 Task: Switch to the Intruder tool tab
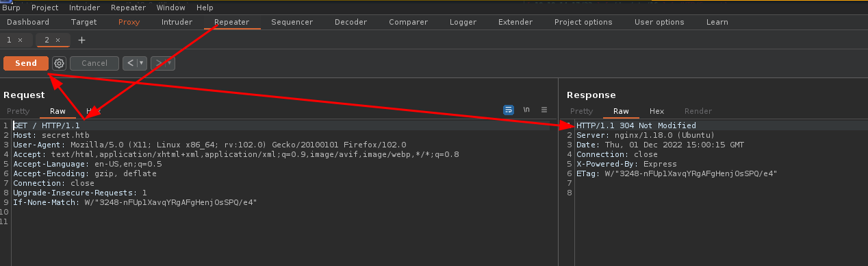[177, 22]
